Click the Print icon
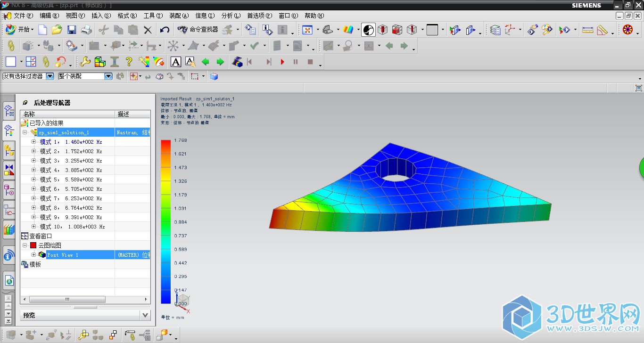644x343 pixels. point(86,30)
